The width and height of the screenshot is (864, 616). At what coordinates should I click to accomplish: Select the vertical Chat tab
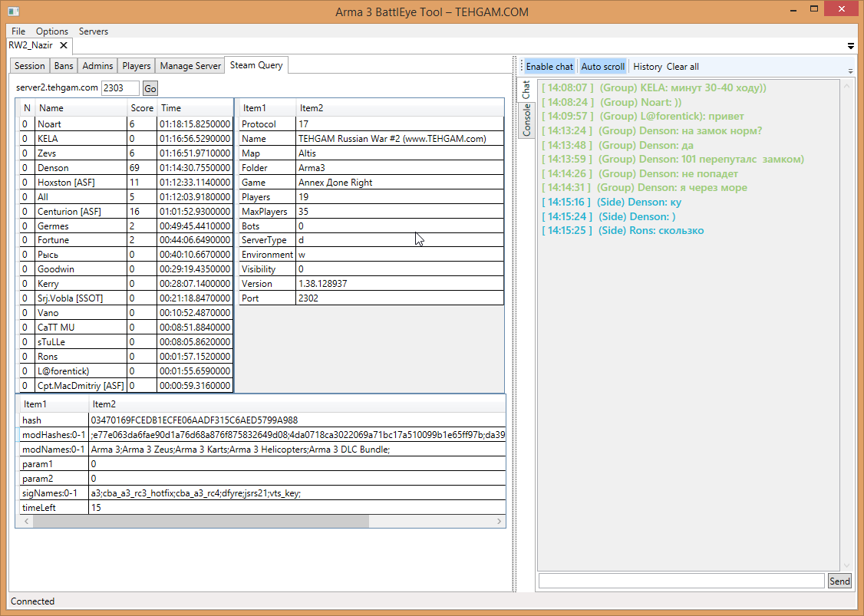(526, 90)
